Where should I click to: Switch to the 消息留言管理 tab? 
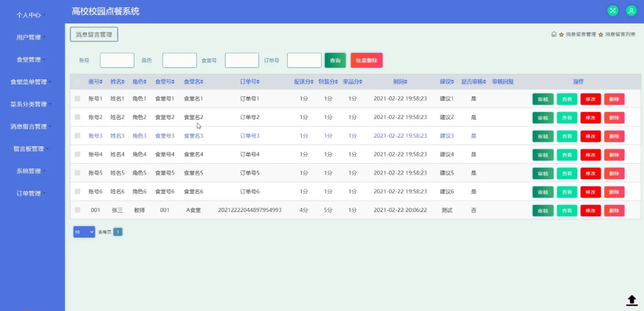[94, 34]
